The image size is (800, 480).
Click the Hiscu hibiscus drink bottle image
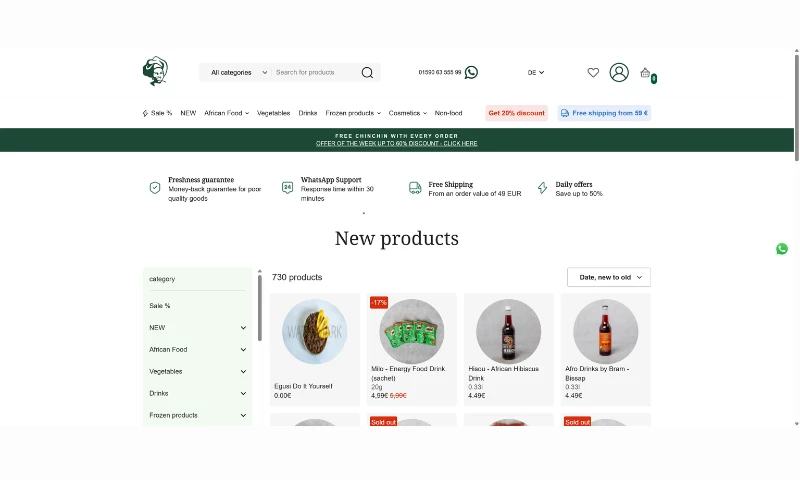pos(508,332)
